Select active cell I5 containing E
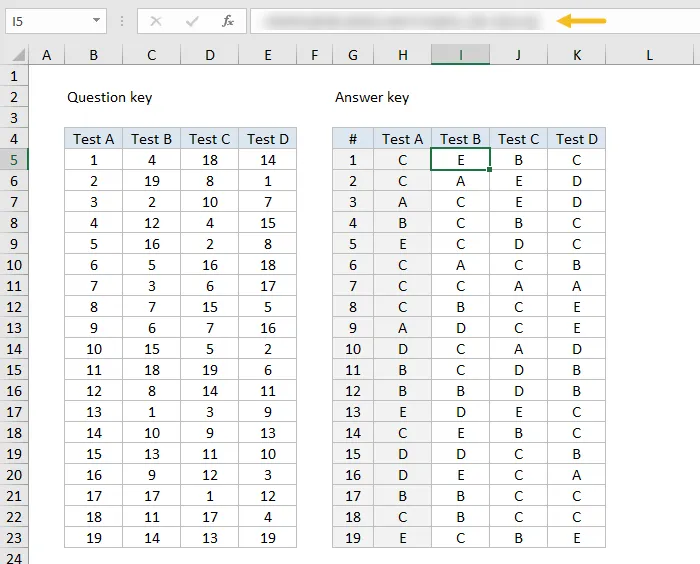The height and width of the screenshot is (564, 700). pyautogui.click(x=461, y=159)
